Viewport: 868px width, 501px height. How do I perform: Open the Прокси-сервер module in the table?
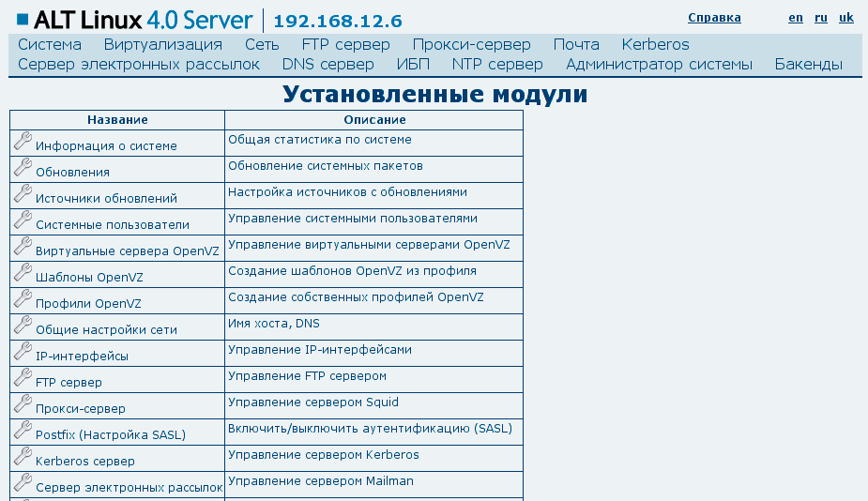(x=81, y=409)
